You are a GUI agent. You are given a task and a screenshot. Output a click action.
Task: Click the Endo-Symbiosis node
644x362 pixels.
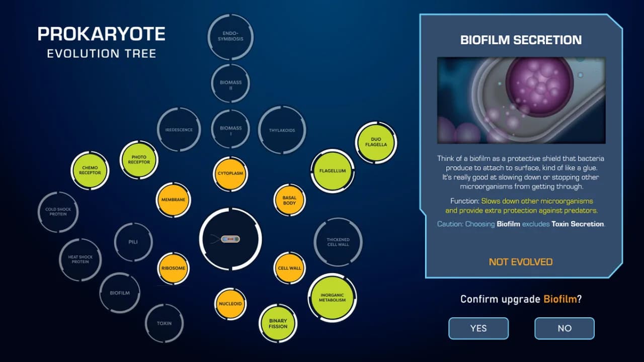click(230, 37)
